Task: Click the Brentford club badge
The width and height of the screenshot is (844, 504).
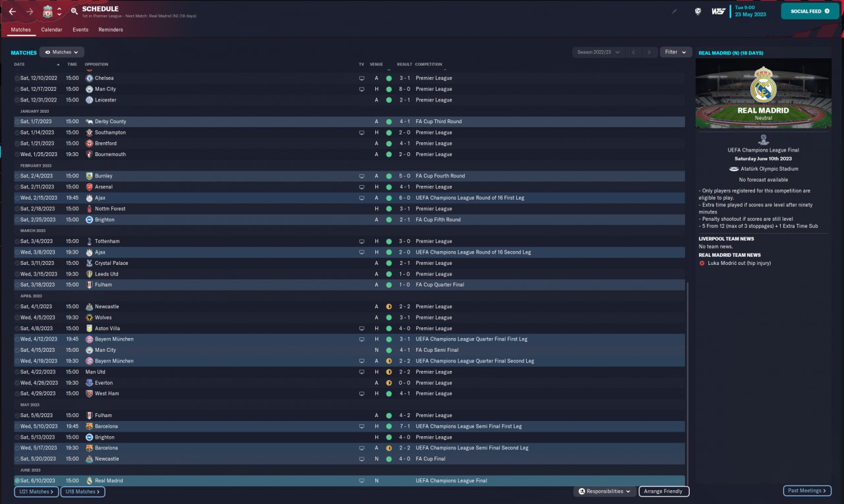Action: coord(89,144)
